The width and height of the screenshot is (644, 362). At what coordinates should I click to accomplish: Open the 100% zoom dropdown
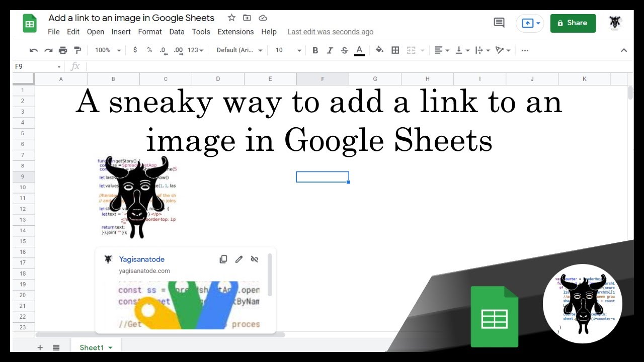pos(108,50)
